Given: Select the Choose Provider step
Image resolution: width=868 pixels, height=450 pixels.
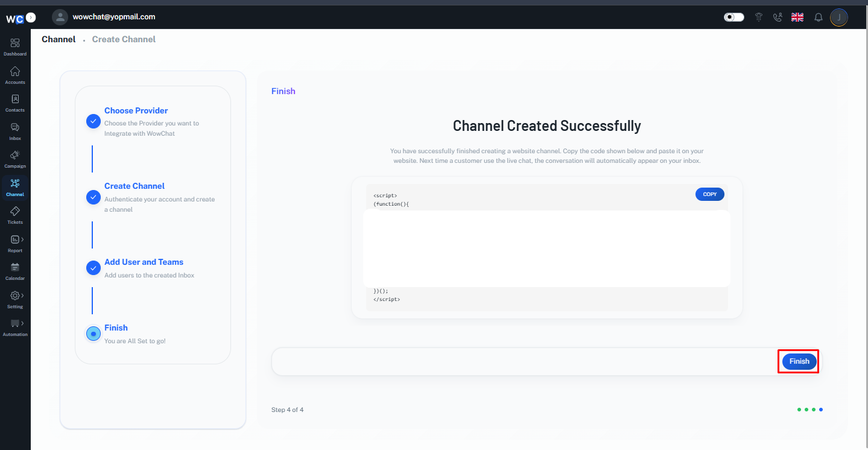Looking at the screenshot, I should [136, 110].
